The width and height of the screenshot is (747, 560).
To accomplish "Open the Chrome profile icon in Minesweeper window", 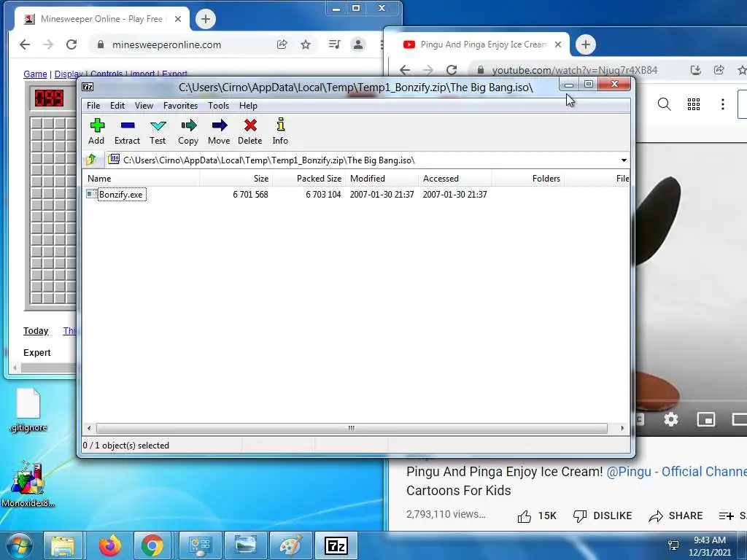I will (357, 44).
